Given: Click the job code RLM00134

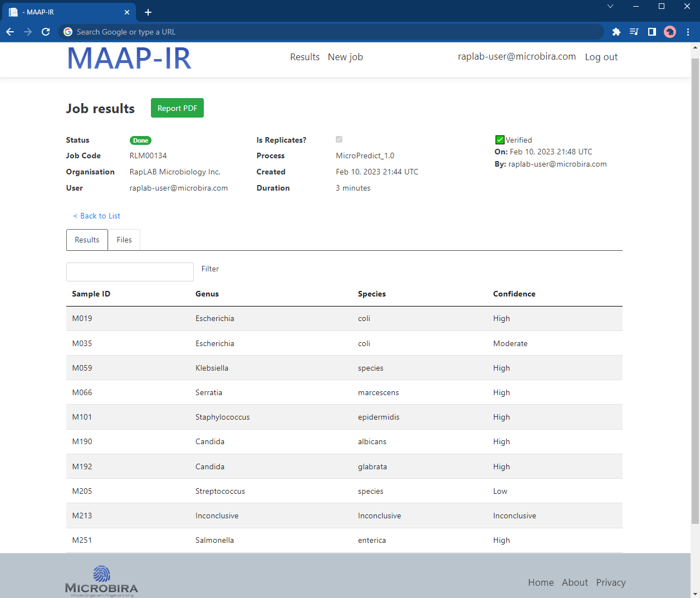Looking at the screenshot, I should pos(148,155).
